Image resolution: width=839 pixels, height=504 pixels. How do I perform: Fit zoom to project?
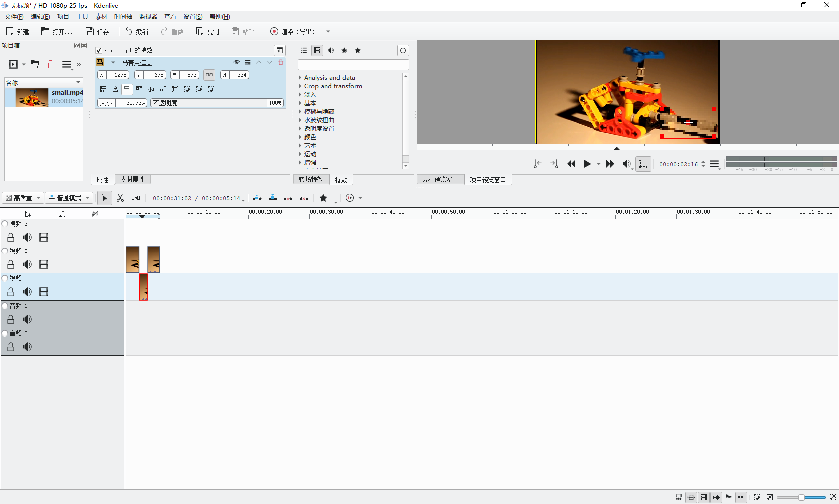[x=757, y=497]
